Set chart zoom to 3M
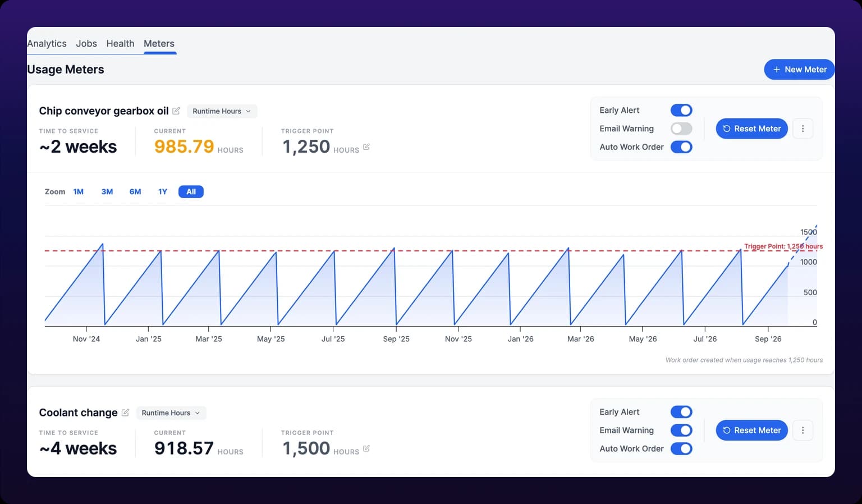This screenshot has width=862, height=504. pyautogui.click(x=107, y=192)
